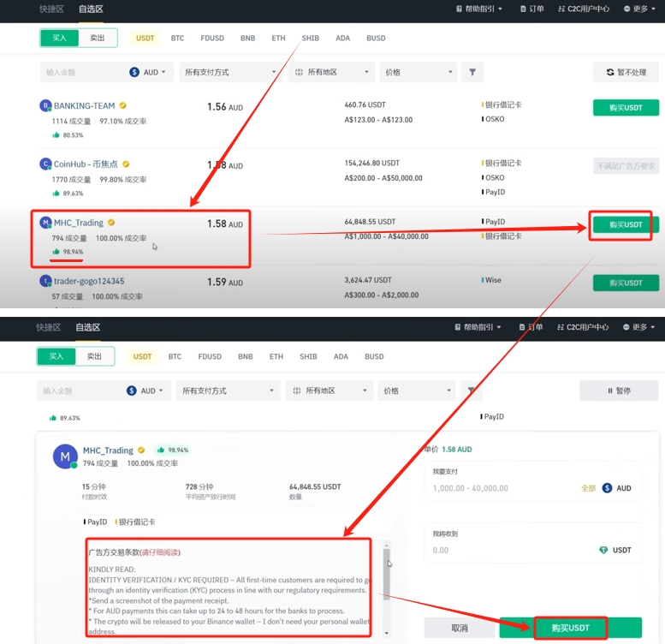665x644 pixels.
Task: Click the AUD coin icon in upper currency selector
Action: 134,72
